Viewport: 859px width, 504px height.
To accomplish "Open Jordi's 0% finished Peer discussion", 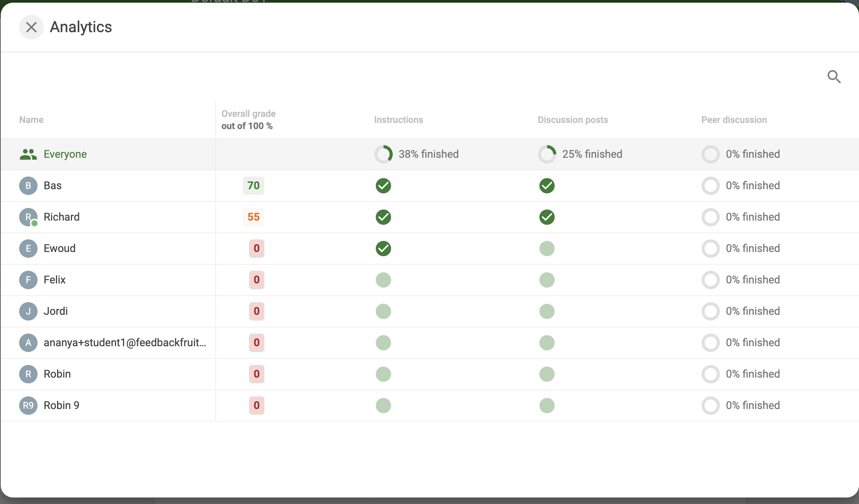I will pos(741,311).
